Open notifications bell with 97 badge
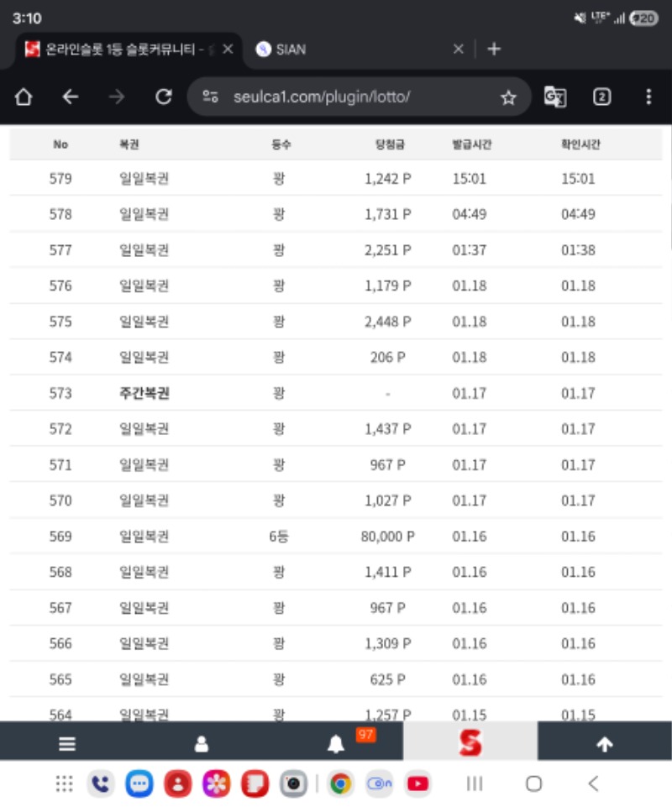 coord(336,744)
